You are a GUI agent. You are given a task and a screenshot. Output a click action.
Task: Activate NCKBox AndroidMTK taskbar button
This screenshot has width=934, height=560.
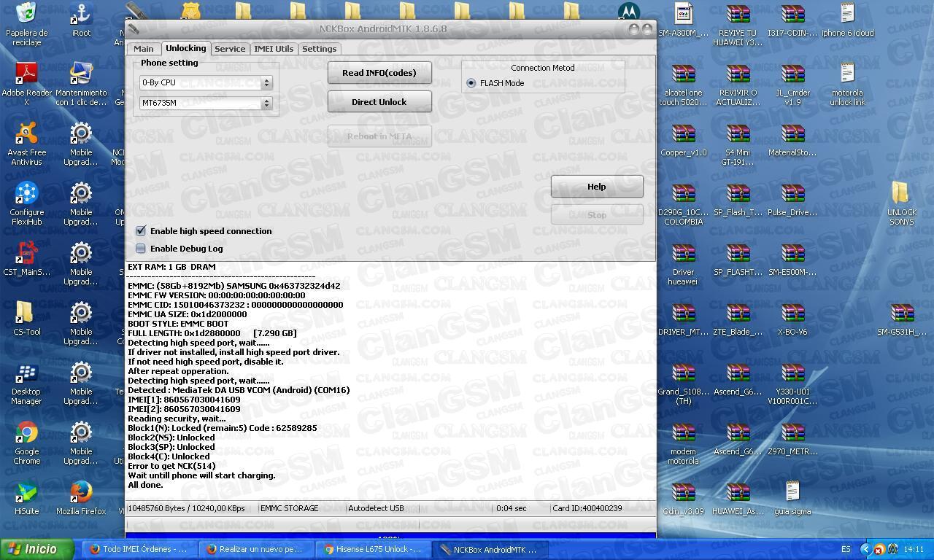[490, 550]
